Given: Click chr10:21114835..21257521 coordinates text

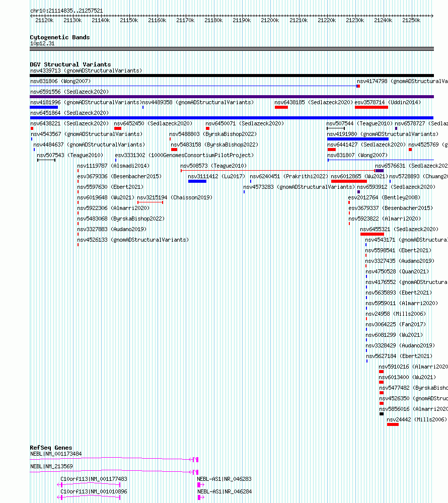Looking at the screenshot, I should coord(66,11).
